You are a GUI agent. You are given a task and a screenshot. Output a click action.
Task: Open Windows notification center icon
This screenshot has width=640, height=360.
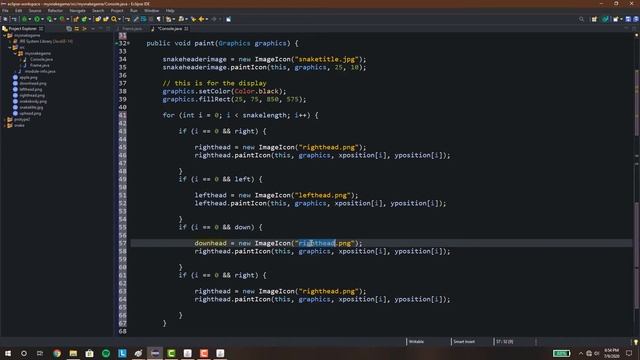click(x=629, y=353)
